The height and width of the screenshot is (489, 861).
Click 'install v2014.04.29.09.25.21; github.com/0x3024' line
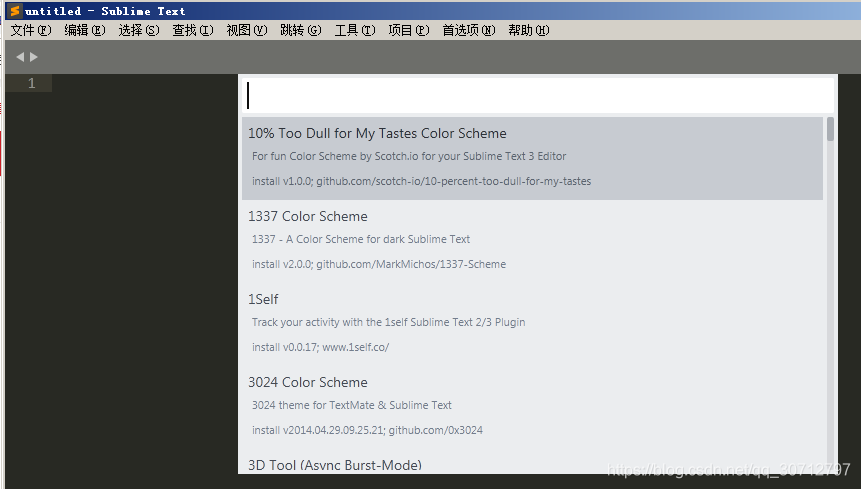367,430
